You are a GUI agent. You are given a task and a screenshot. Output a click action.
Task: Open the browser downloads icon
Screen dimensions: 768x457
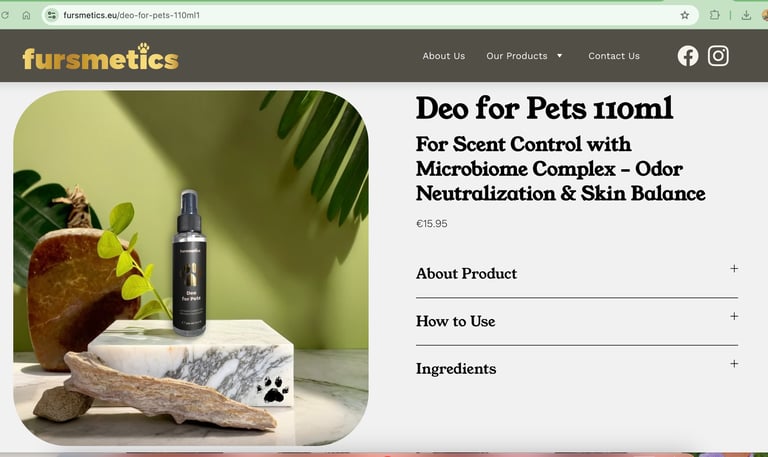coord(746,15)
